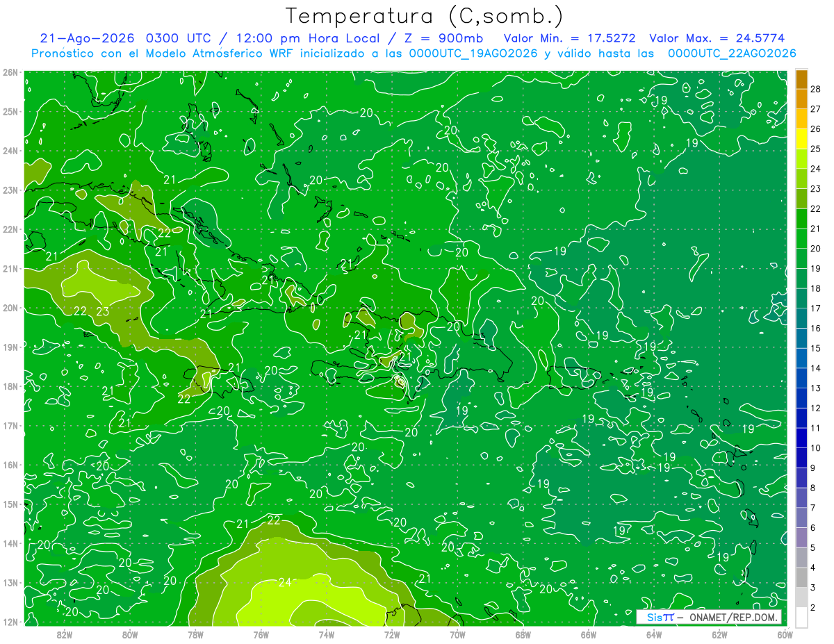Click the '18N' latitude axis label
This screenshot has height=644, width=834.
(10, 386)
